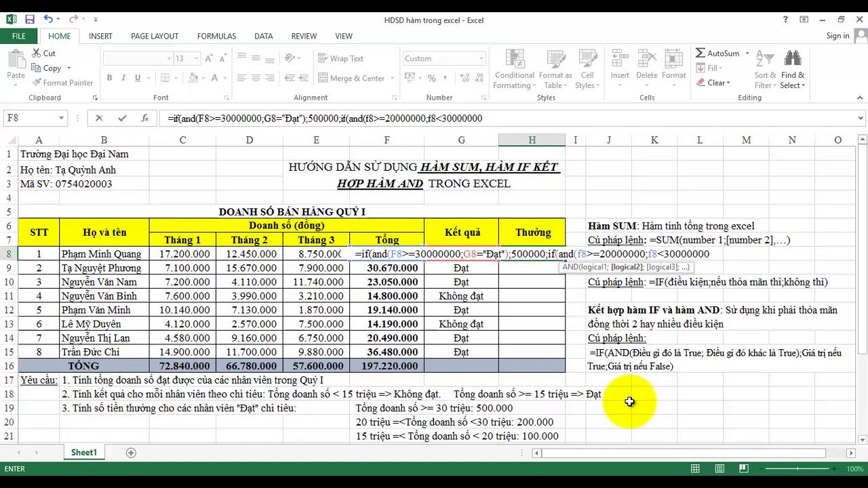
Task: Switch to the INSERT tab
Action: pyautogui.click(x=100, y=36)
